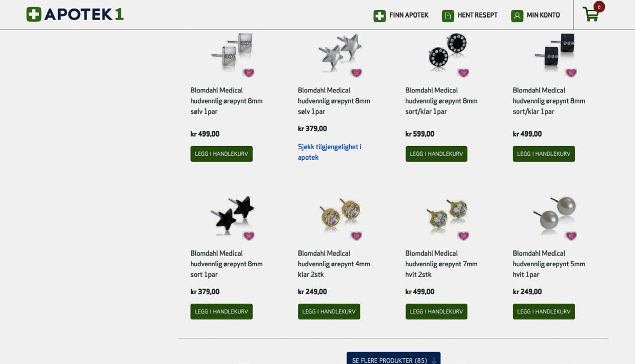Open the Hent Resept menu item

tap(477, 15)
